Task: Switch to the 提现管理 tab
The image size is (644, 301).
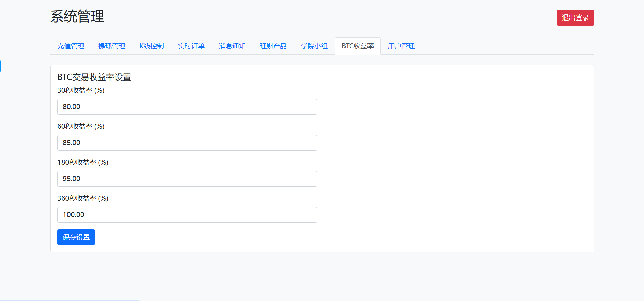Action: 112,46
